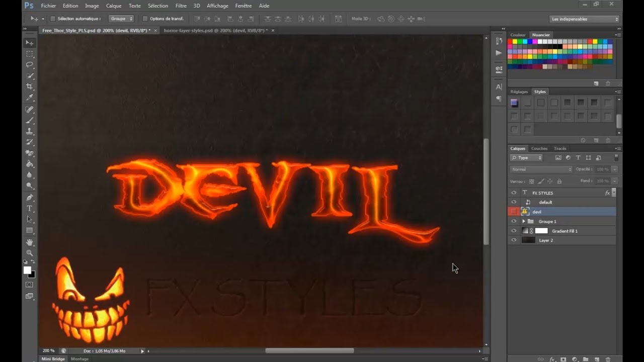Image resolution: width=644 pixels, height=362 pixels.
Task: Switch to the Couleur panel tab
Action: click(518, 35)
